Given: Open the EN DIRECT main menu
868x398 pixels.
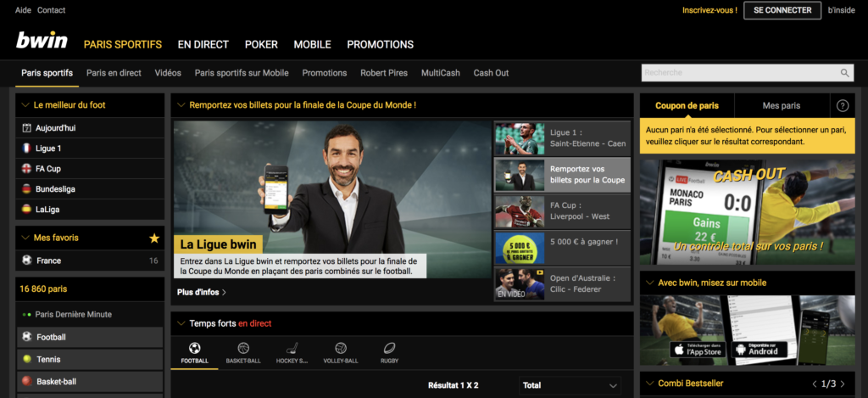Looking at the screenshot, I should click(203, 45).
